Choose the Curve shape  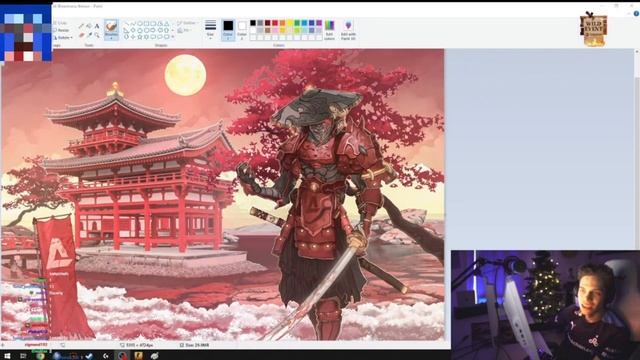133,24
